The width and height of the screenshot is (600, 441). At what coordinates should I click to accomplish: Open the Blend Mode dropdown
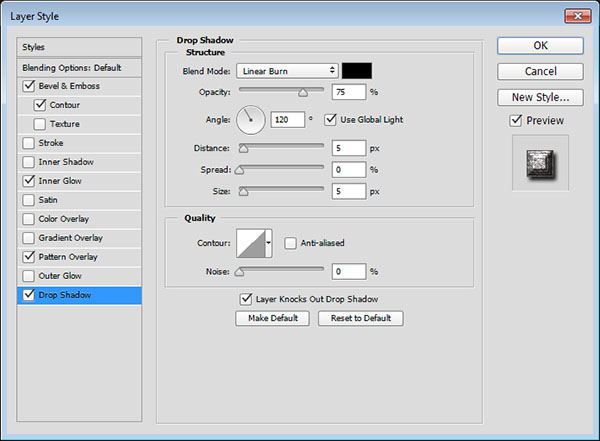pos(288,70)
